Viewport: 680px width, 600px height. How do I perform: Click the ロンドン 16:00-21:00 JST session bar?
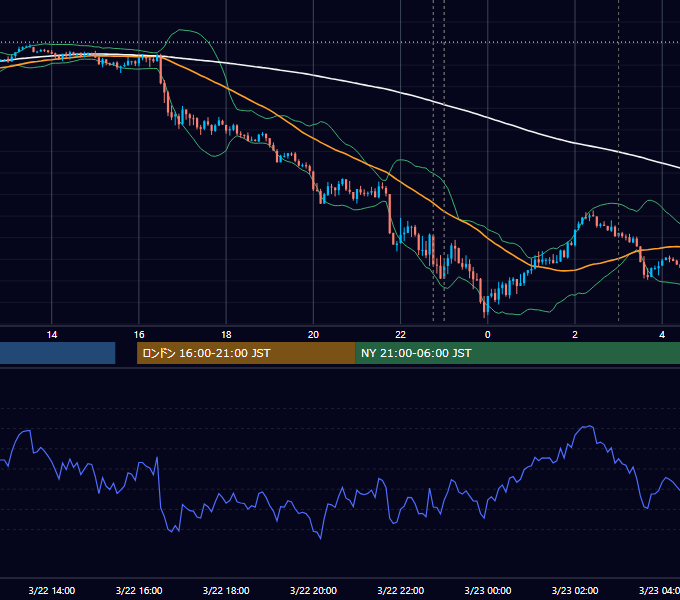246,353
